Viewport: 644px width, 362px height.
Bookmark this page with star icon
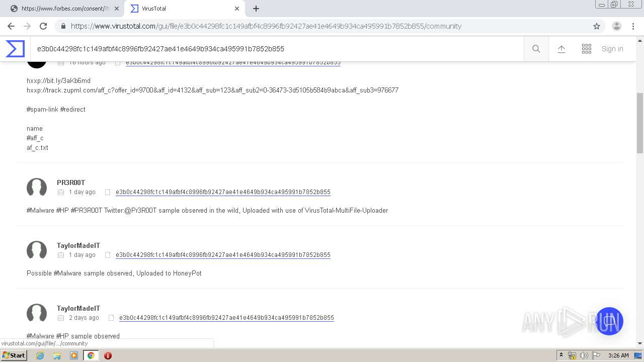coord(597,26)
